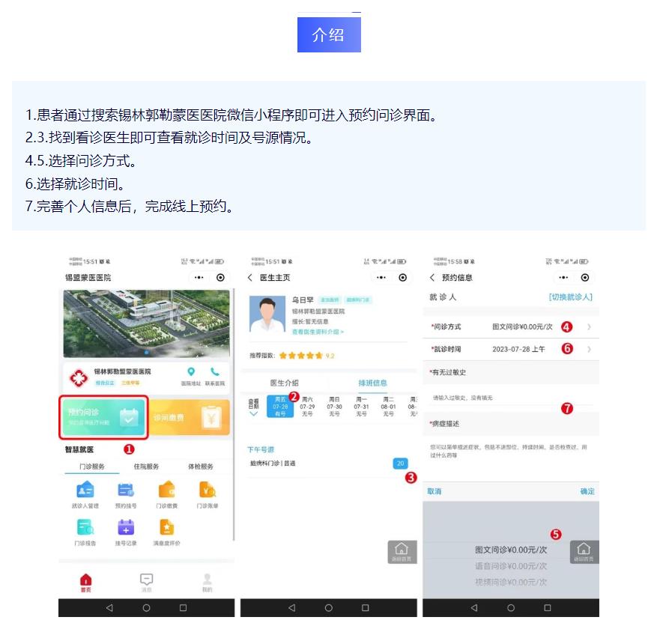The width and height of the screenshot is (657, 644).
Task: Tap the 预约挂号 appointment registration icon
Action: pyautogui.click(x=126, y=491)
